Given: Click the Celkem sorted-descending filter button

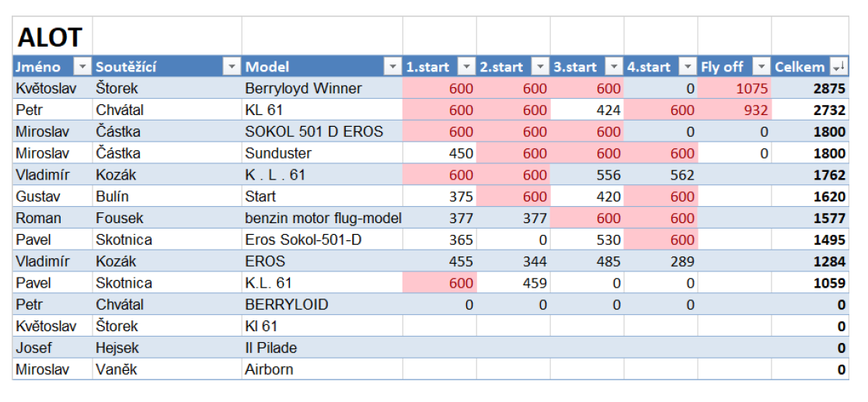Looking at the screenshot, I should pyautogui.click(x=838, y=67).
